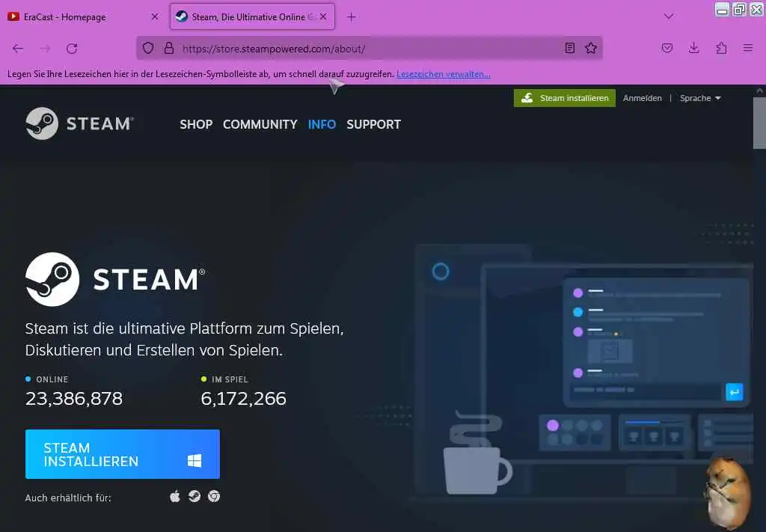Click the blue enter arrow in chat illustration
The image size is (766, 532).
tap(735, 392)
